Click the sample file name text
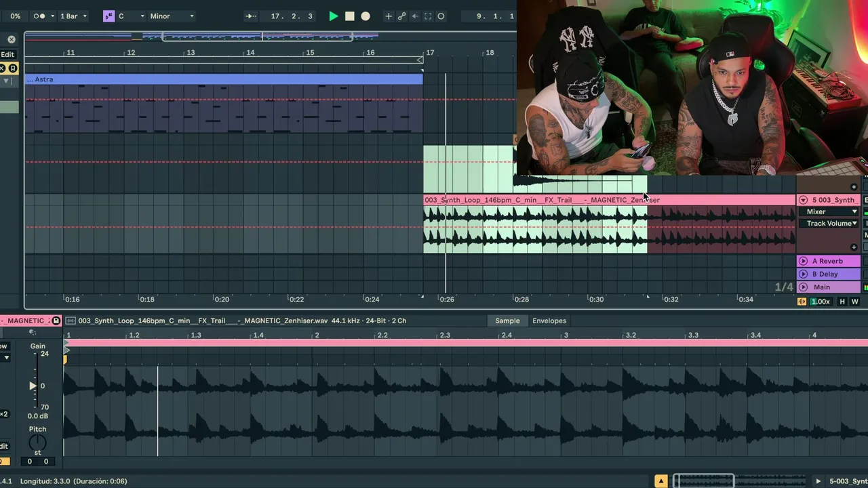This screenshot has height=488, width=868. [203, 321]
